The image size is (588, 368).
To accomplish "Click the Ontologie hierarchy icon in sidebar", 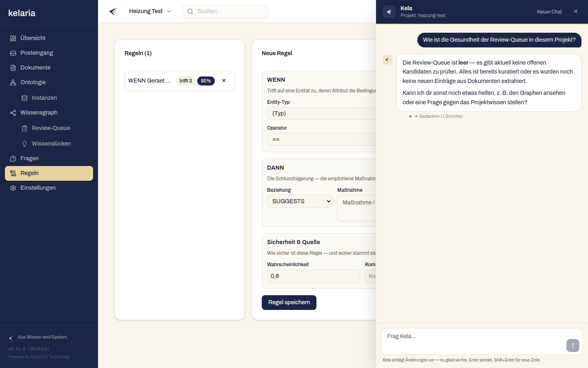I will (x=13, y=83).
